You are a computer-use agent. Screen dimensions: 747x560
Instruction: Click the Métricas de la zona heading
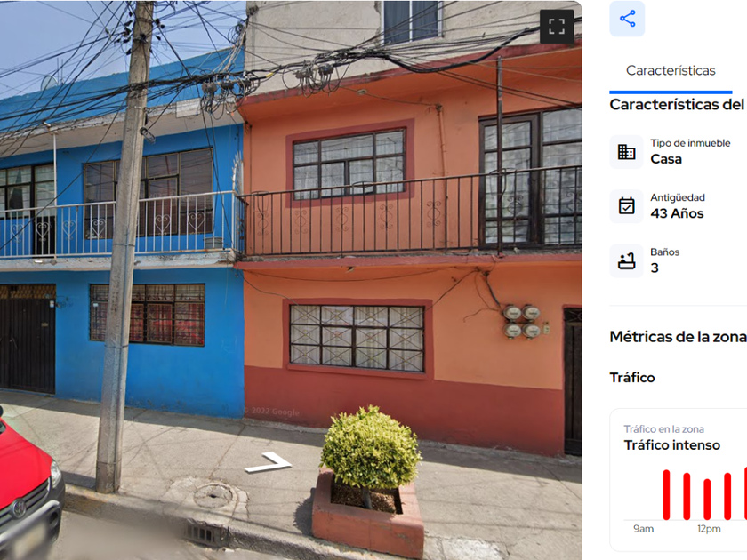[678, 337]
